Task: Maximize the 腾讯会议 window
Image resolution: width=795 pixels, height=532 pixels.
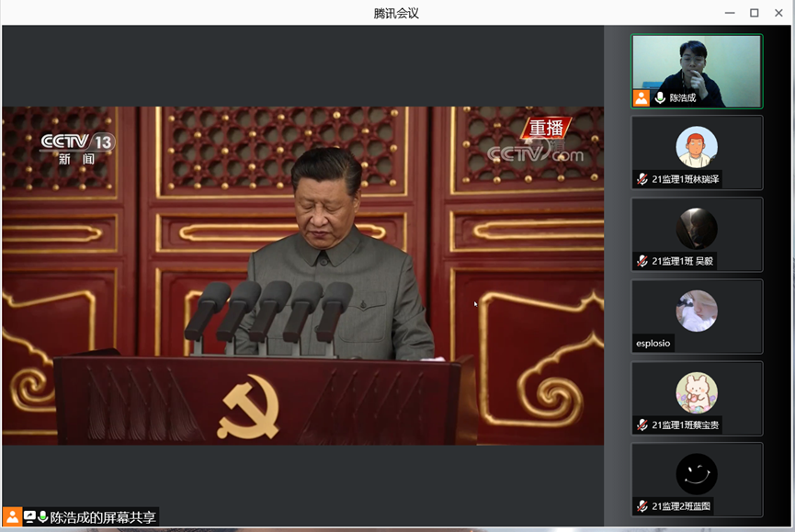Action: (x=755, y=13)
